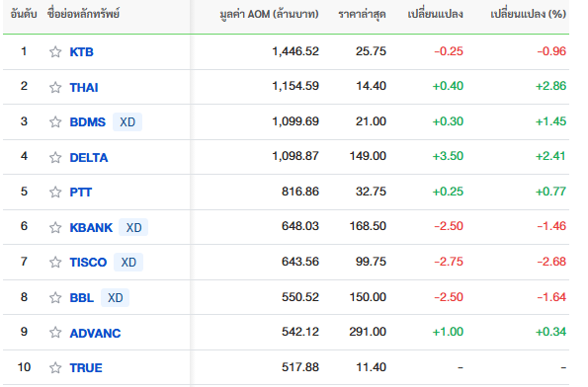
Task: Click the star icon beside TRUE
Action: (55, 367)
